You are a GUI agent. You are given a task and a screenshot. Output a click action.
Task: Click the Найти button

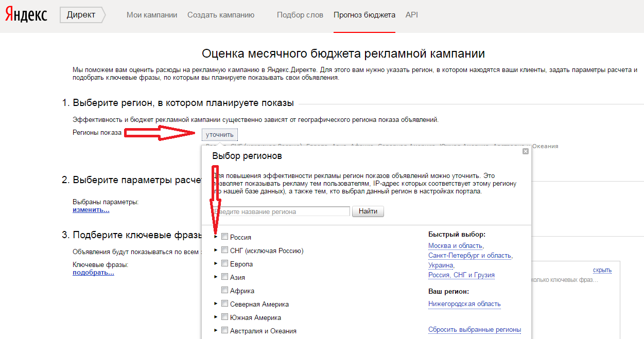(x=368, y=211)
